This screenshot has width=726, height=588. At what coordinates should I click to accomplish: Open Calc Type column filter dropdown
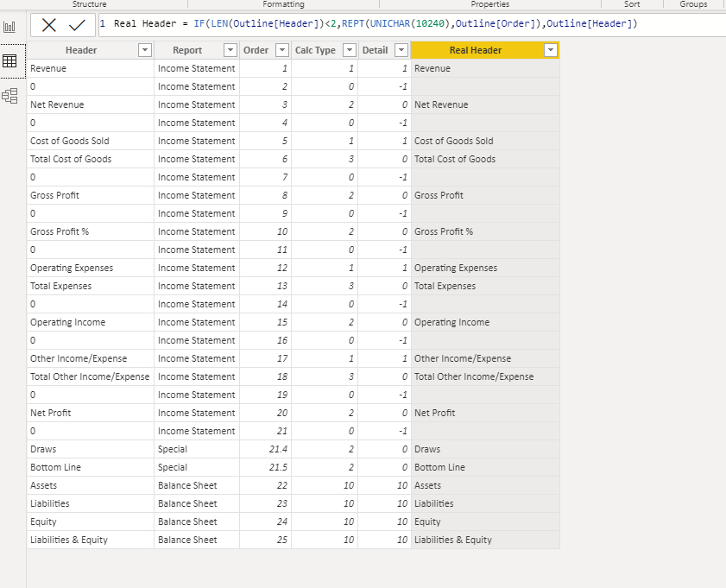350,50
